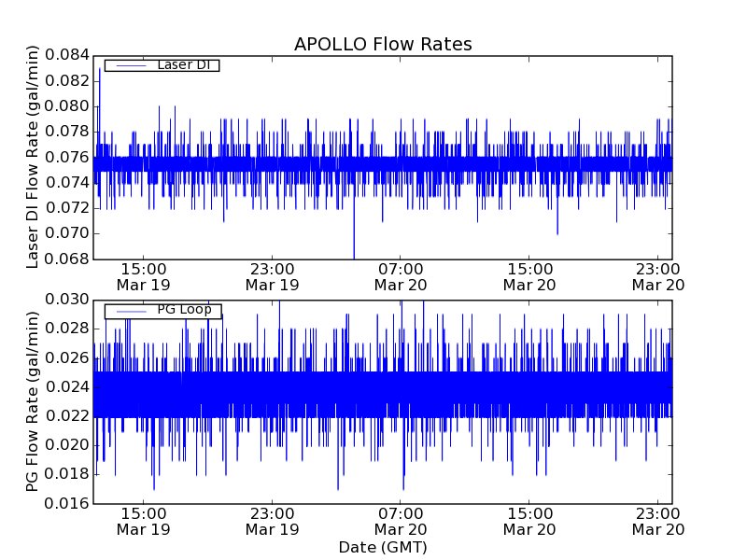This screenshot has height=560, width=747.
Task: Click '15:00 Mar 20' under the PG Loop plot
Action: pos(529,522)
